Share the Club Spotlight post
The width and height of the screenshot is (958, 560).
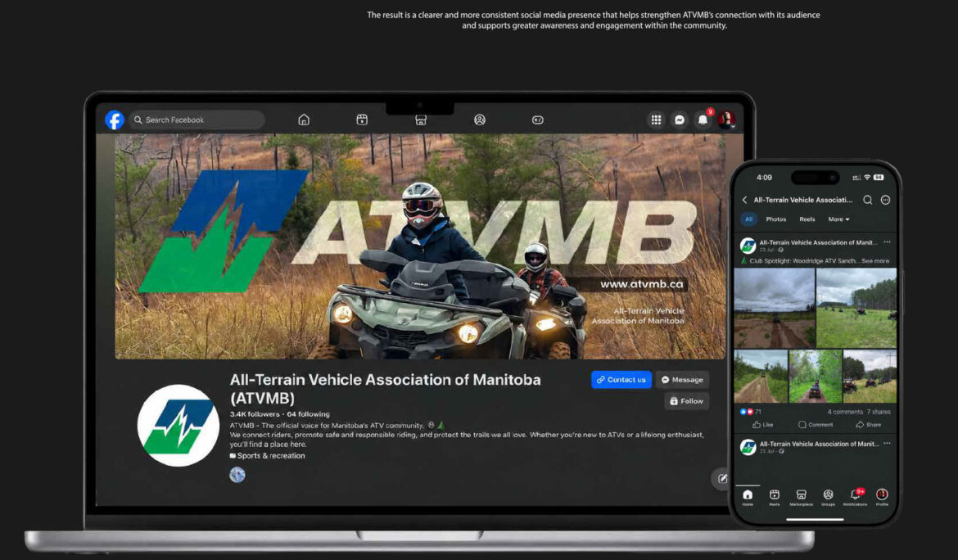pyautogui.click(x=868, y=424)
